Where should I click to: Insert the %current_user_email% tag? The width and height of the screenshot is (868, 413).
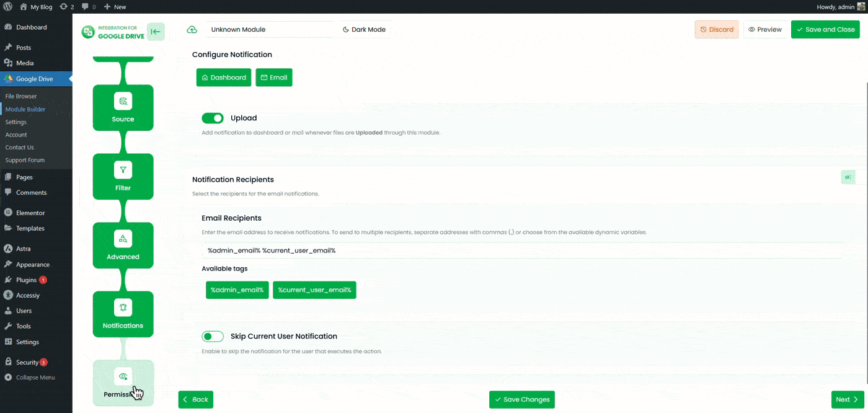[x=314, y=290]
